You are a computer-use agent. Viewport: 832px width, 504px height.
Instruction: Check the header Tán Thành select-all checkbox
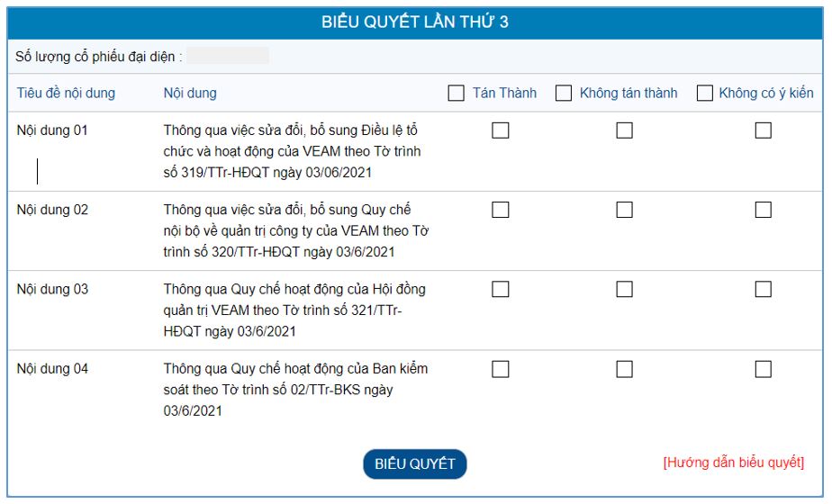456,93
